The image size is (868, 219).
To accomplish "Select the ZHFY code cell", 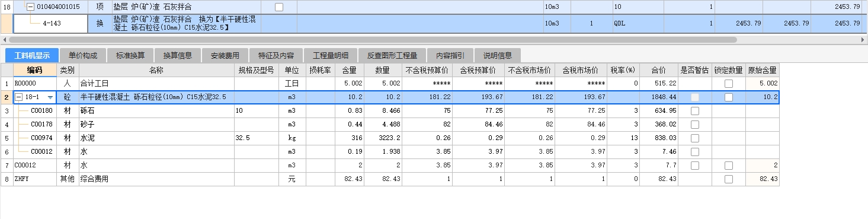I will point(35,179).
